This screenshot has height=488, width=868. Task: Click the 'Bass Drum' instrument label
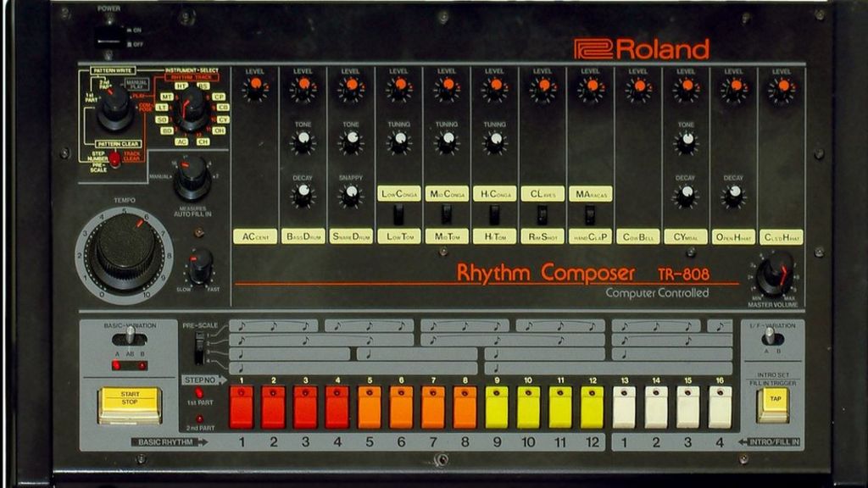tap(303, 237)
